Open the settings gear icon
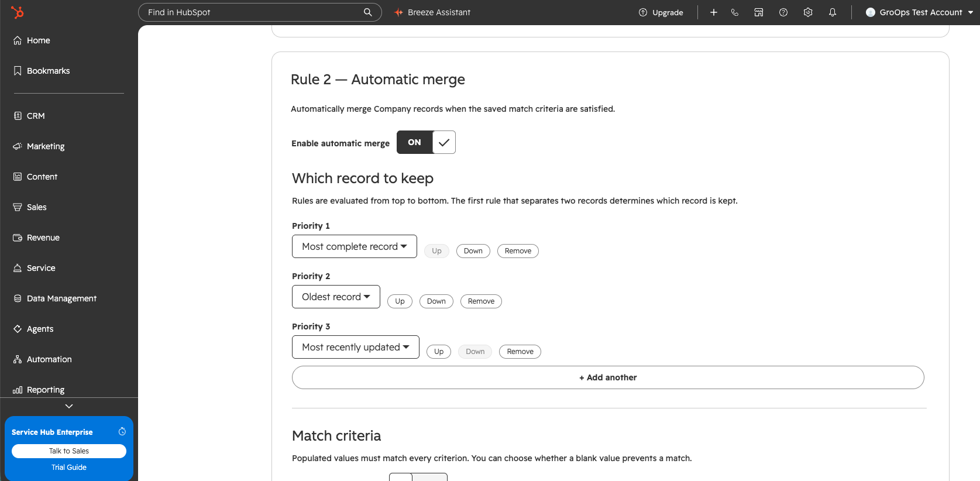The height and width of the screenshot is (481, 980). pyautogui.click(x=808, y=12)
